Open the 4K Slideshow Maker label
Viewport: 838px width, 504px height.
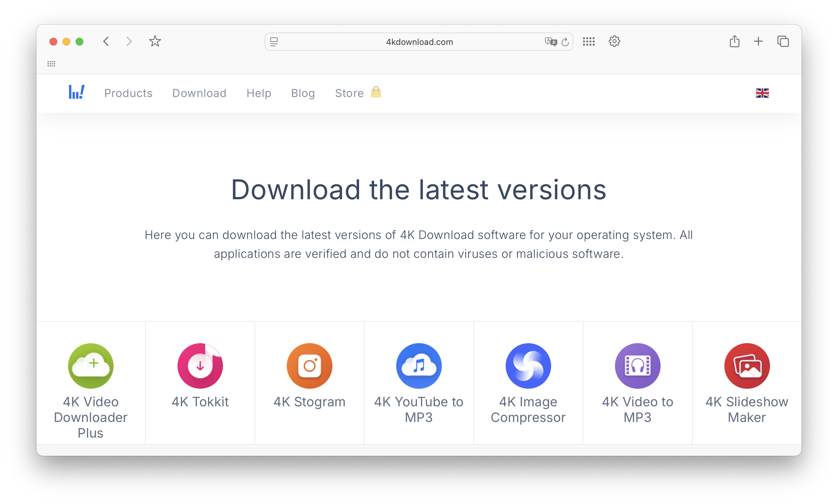(x=747, y=409)
